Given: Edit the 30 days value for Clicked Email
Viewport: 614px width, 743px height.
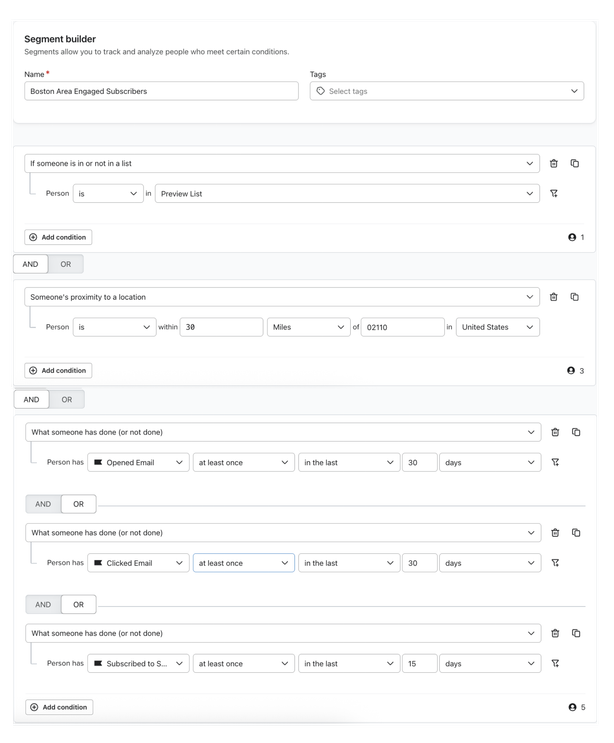Looking at the screenshot, I should tap(420, 563).
